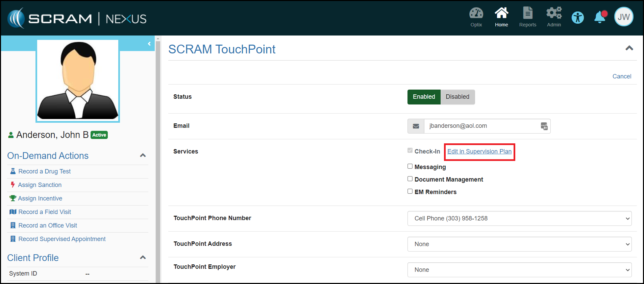Select Record a Drug Test
Screen dimensions: 644x284
coord(44,171)
